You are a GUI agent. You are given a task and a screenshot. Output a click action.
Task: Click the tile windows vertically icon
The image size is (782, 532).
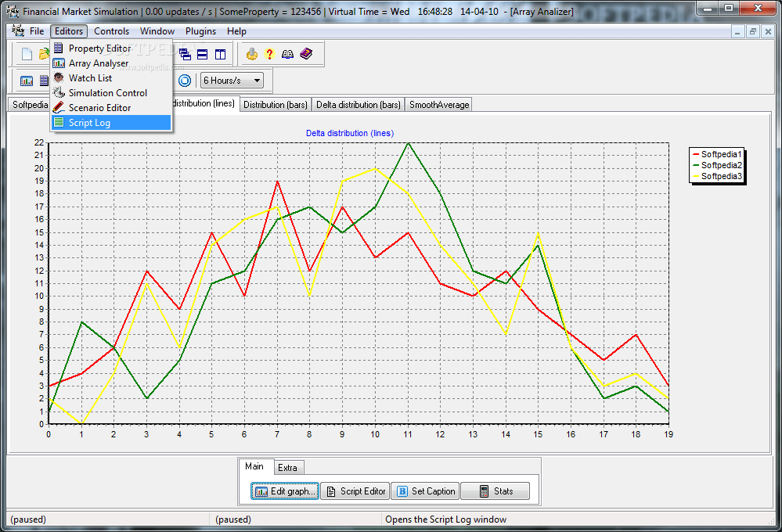pyautogui.click(x=220, y=54)
